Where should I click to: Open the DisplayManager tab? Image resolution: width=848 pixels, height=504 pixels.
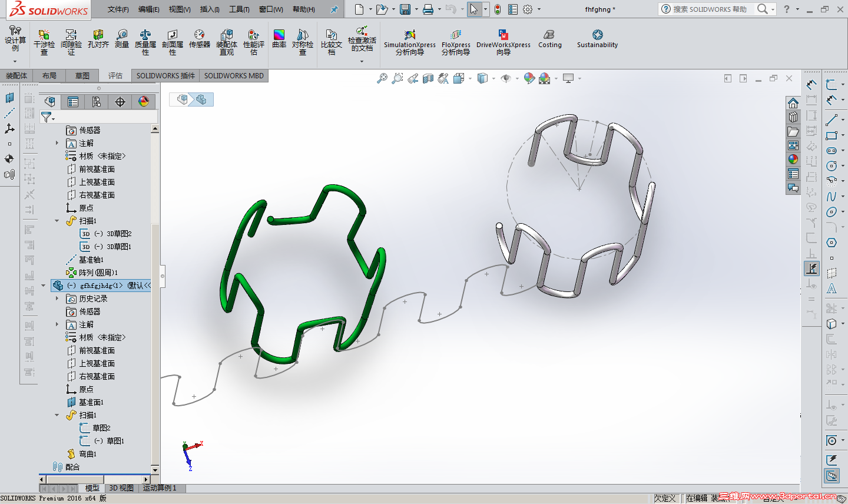(144, 102)
